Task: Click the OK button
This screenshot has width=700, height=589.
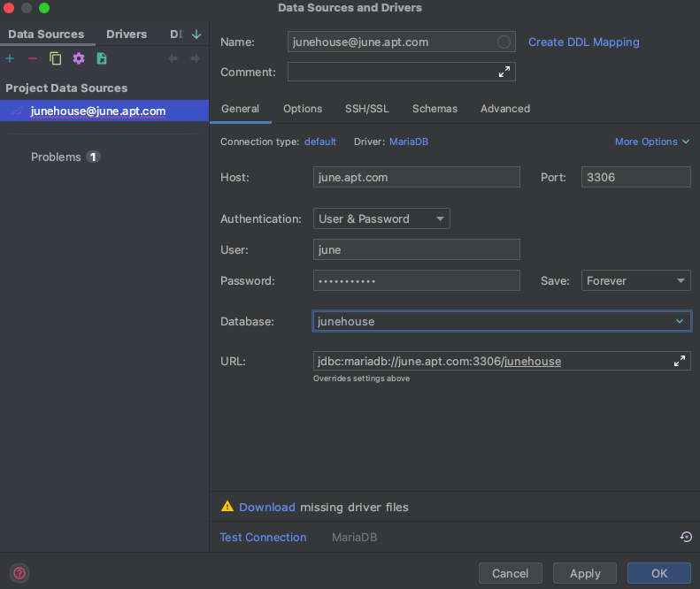Action: point(659,573)
